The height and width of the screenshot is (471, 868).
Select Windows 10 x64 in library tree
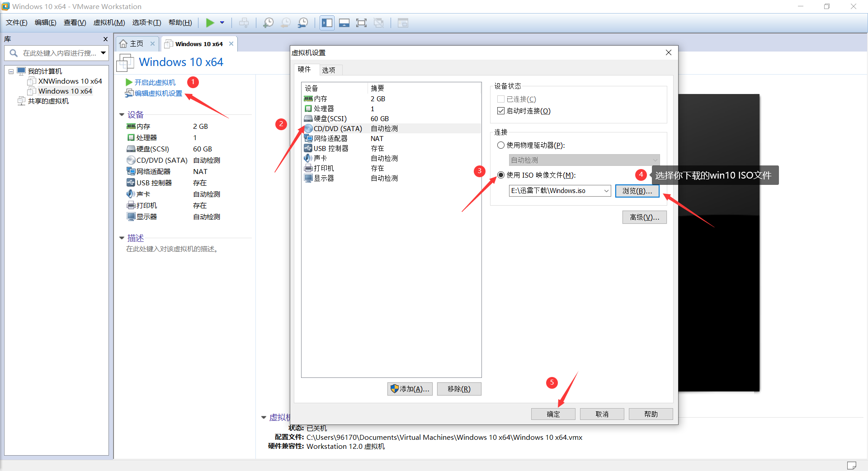65,91
